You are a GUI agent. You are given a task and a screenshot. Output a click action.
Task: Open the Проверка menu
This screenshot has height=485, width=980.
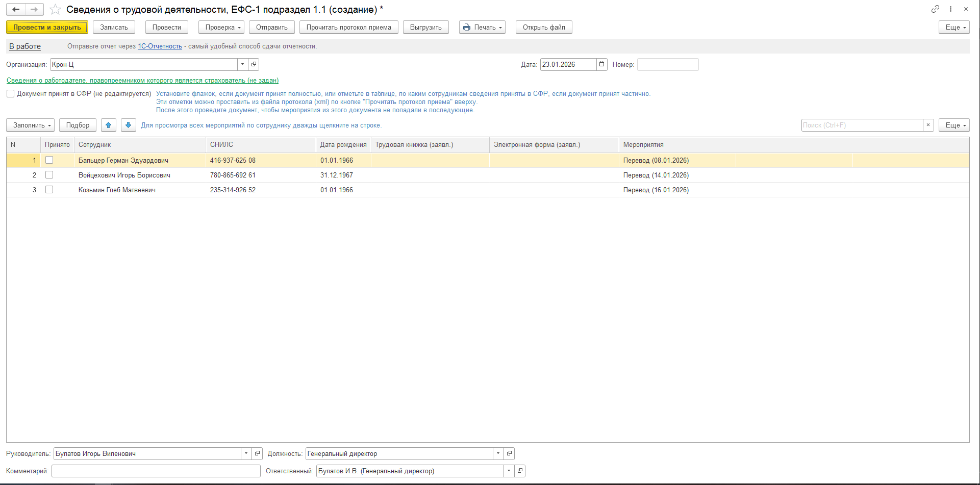pos(221,28)
